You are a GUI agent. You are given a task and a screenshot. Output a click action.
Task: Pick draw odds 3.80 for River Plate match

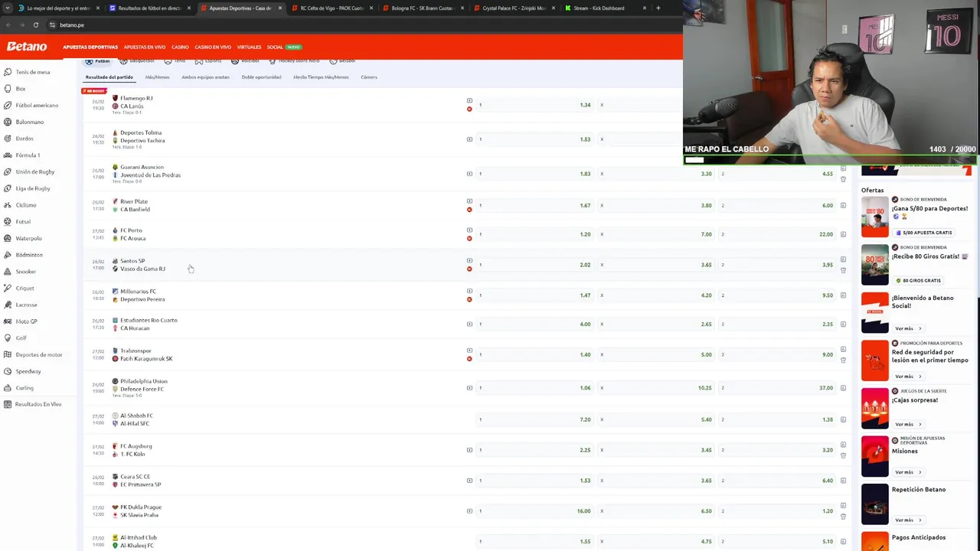(655, 205)
